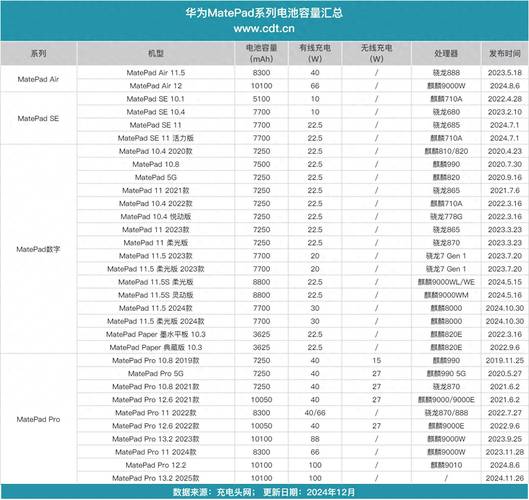Click the 麒麟9000/9000E processor cell
This screenshot has height=500, width=529.
coord(446,400)
